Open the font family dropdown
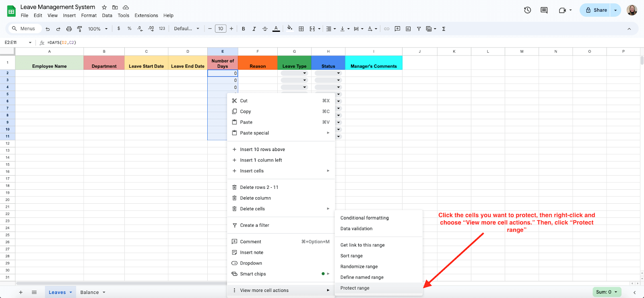The width and height of the screenshot is (644, 298). (x=186, y=29)
